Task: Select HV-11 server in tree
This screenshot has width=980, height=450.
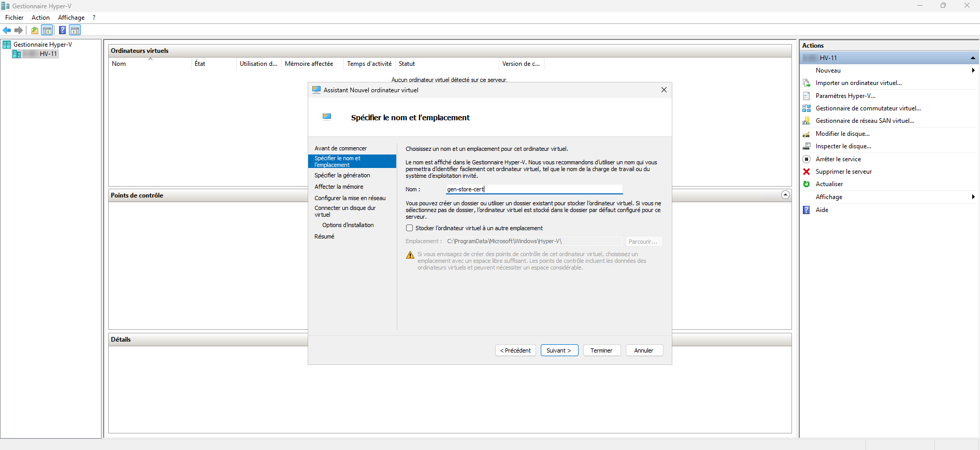Action: pos(48,54)
